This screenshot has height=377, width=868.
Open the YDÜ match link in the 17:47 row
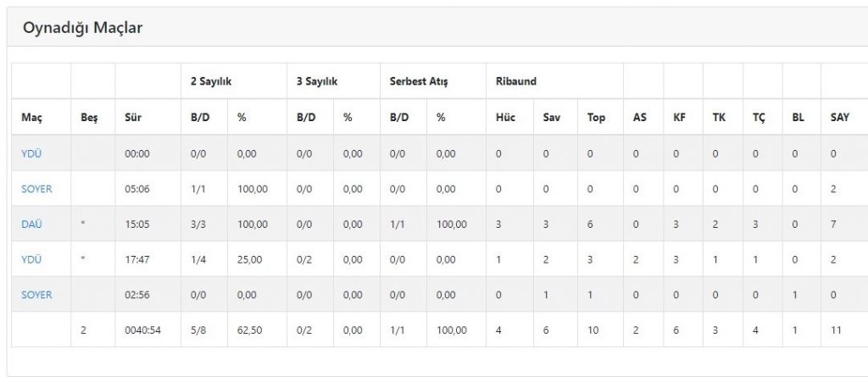click(x=31, y=259)
